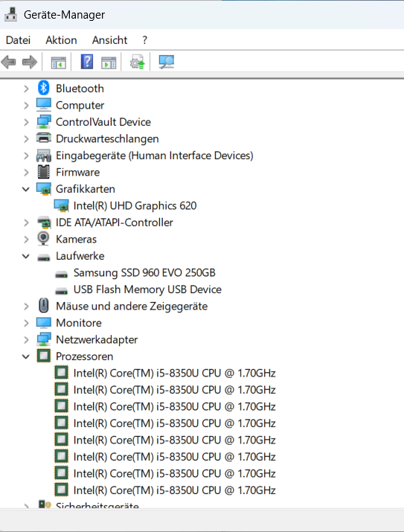The width and height of the screenshot is (404, 532).
Task: Click the Druckwarteschlangen printer icon
Action: click(44, 138)
